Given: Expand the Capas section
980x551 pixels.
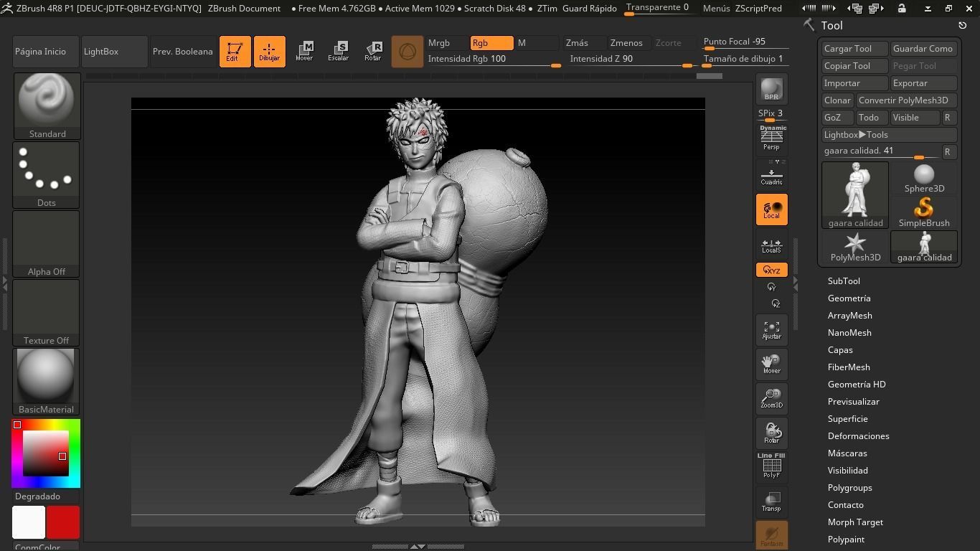Looking at the screenshot, I should pyautogui.click(x=840, y=350).
